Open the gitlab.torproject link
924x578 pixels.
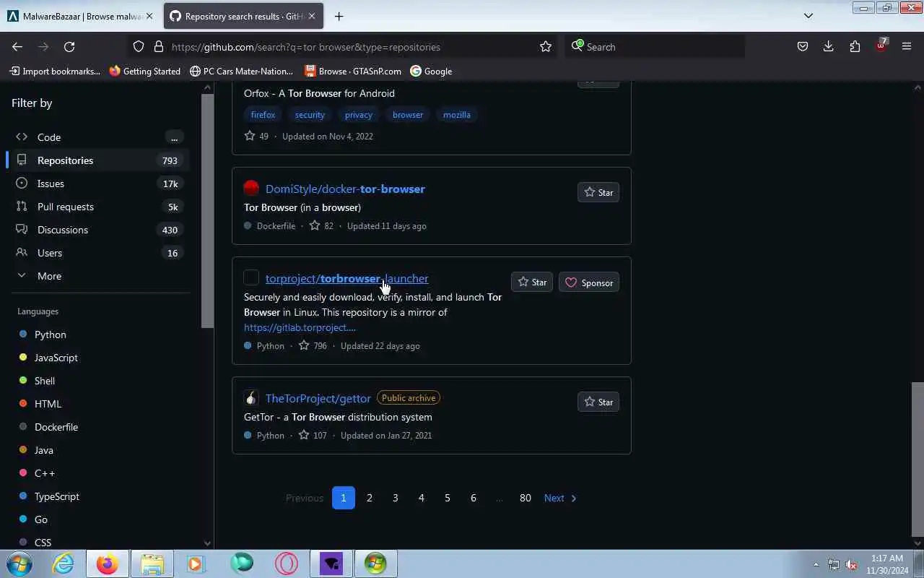coord(300,327)
